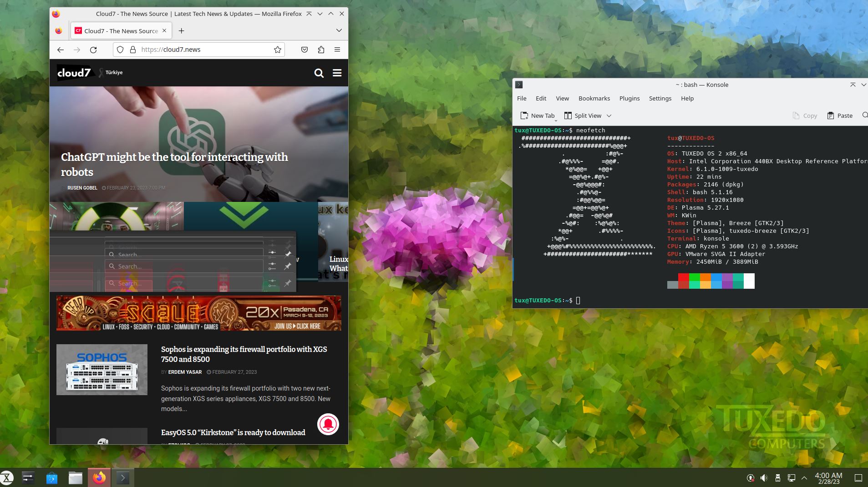
Task: Open Konsole File menu
Action: [x=522, y=98]
